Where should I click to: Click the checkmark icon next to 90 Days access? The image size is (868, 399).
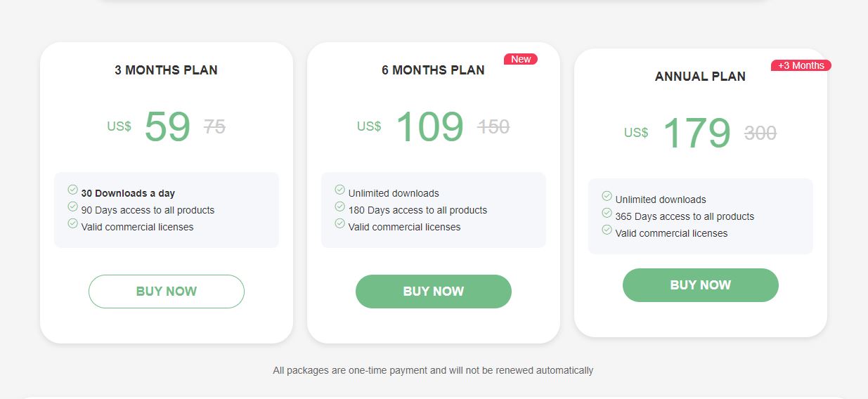point(72,207)
